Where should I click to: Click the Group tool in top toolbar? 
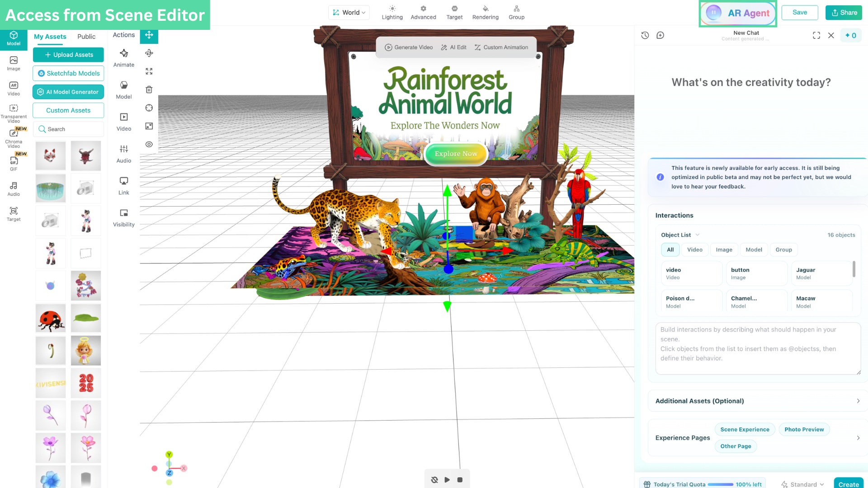517,13
